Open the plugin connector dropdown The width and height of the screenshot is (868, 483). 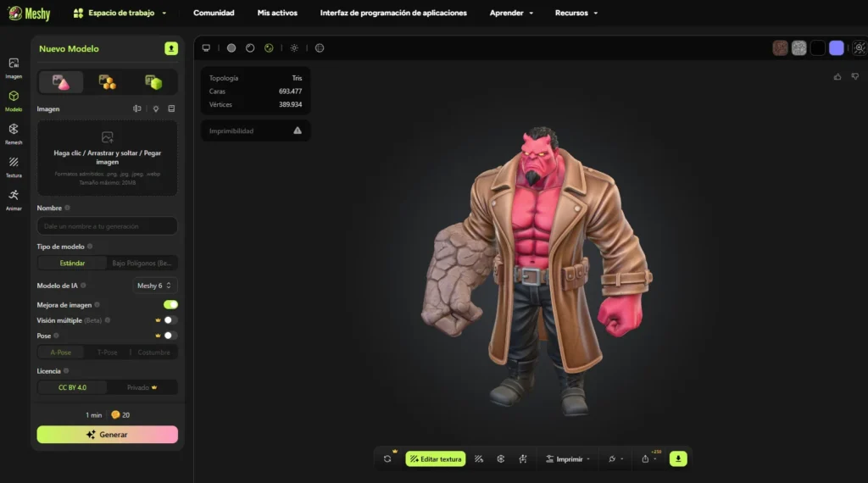(615, 459)
